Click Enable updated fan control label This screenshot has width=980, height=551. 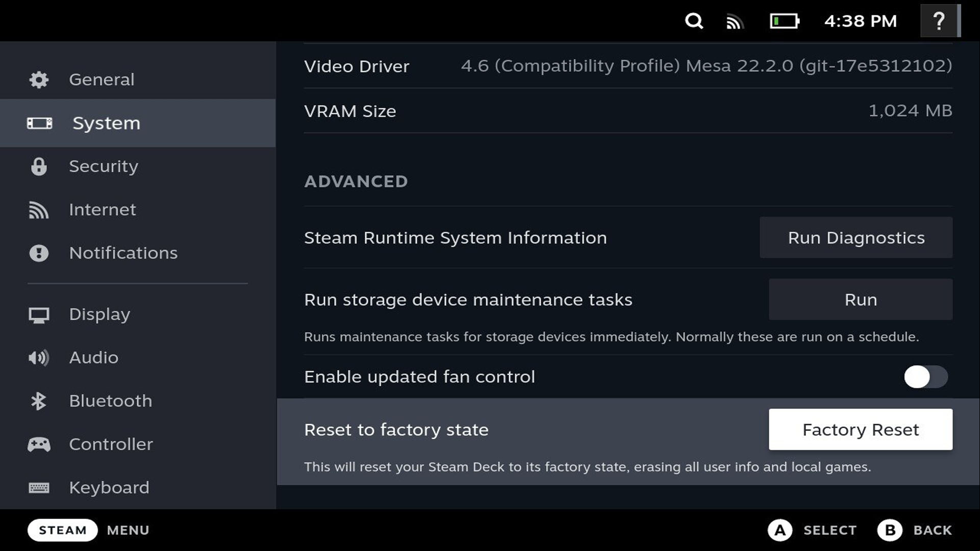coord(419,377)
